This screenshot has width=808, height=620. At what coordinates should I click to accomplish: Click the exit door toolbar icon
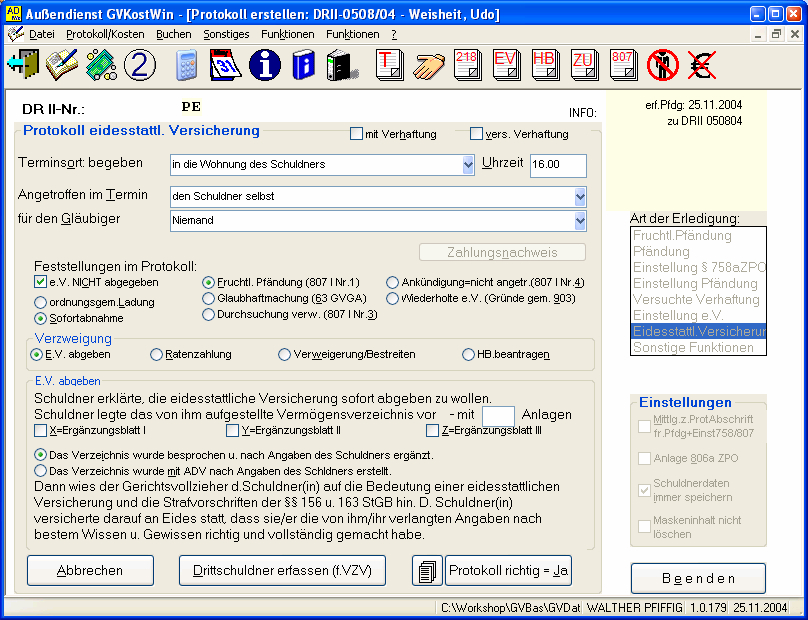22,65
